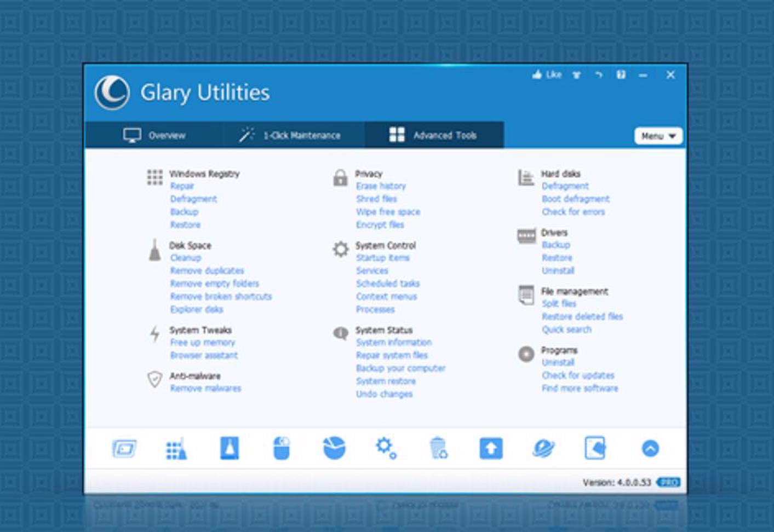
Task: Click Processes link
Action: [x=375, y=310]
